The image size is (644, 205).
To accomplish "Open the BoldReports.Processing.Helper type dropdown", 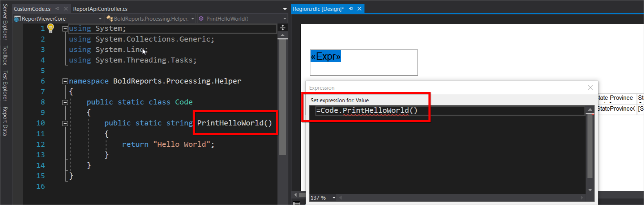I will click(x=150, y=18).
